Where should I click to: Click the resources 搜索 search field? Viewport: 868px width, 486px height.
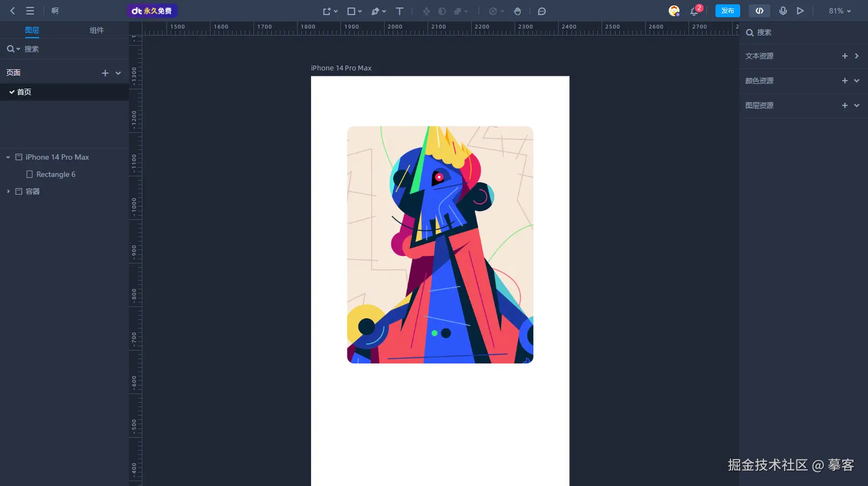click(x=808, y=32)
